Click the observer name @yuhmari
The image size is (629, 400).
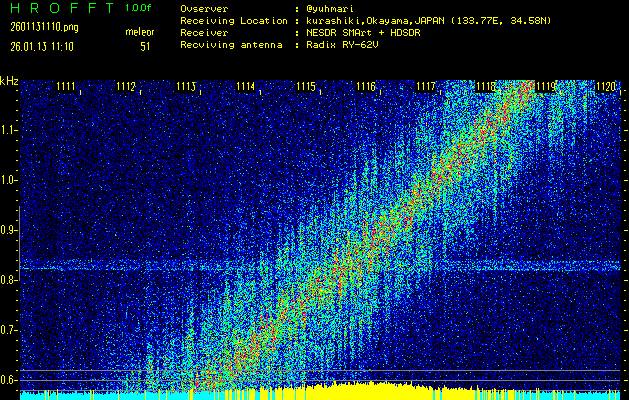[x=329, y=9]
